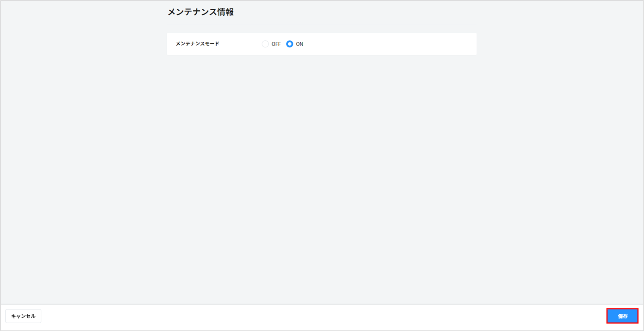Click empty space inside the maintenance mode card

pyautogui.click(x=386, y=44)
